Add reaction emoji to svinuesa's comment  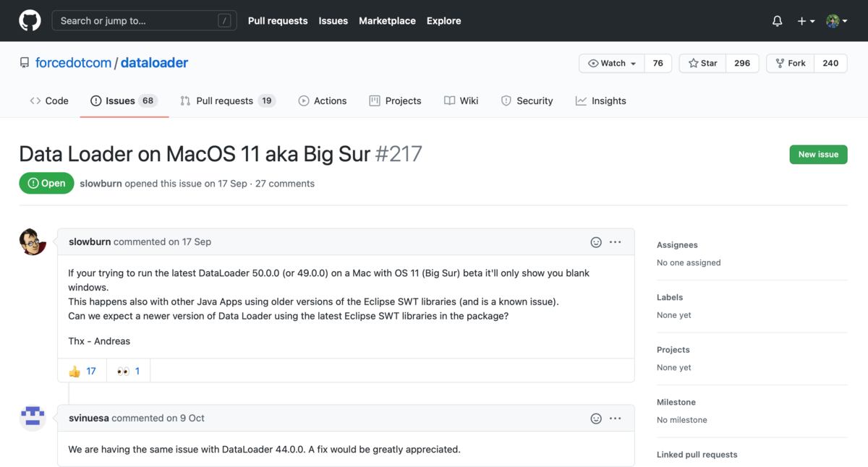click(596, 418)
